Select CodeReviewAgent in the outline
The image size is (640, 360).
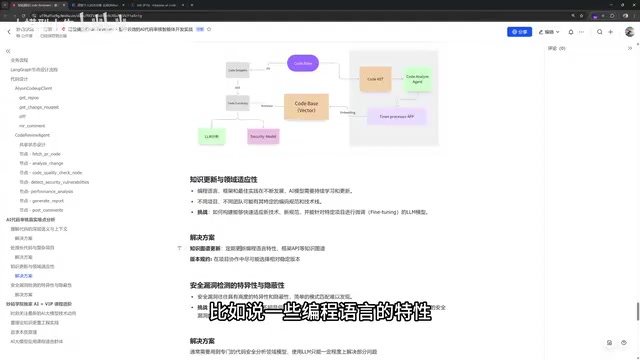[32, 135]
